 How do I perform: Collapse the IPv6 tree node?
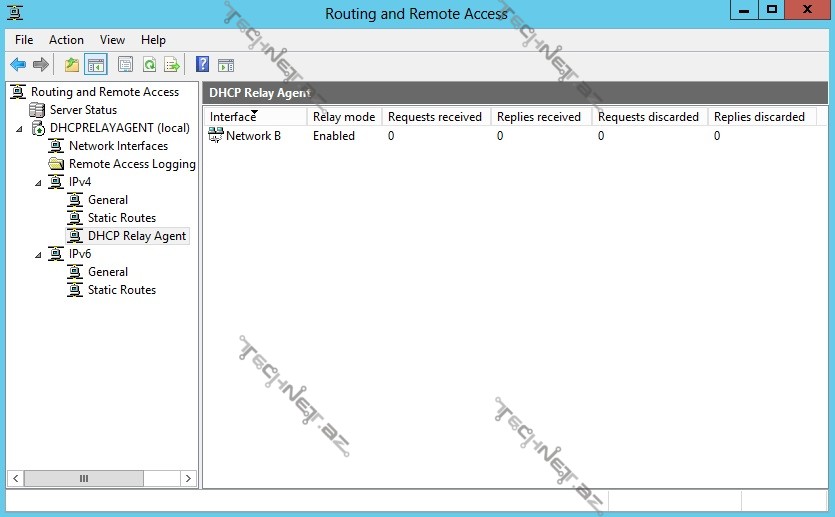pyautogui.click(x=38, y=255)
